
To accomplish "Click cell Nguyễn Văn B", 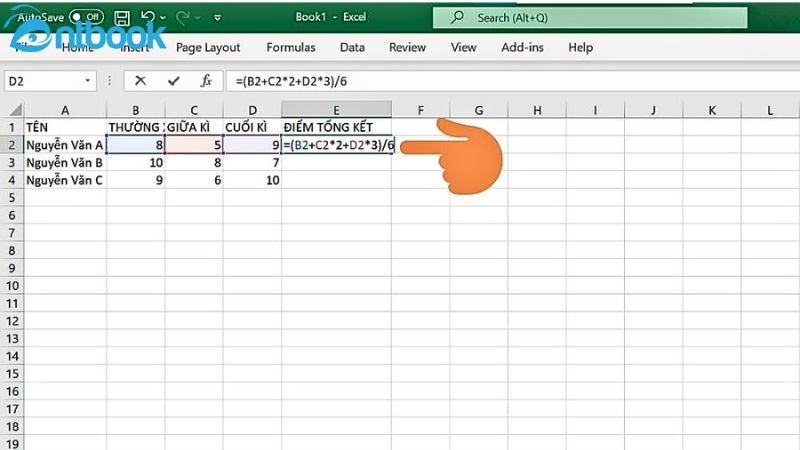I will [x=65, y=163].
